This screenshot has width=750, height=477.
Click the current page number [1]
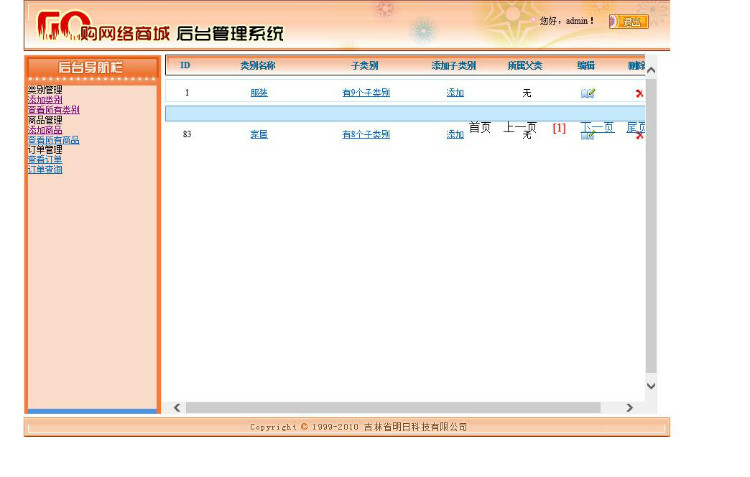tap(559, 128)
